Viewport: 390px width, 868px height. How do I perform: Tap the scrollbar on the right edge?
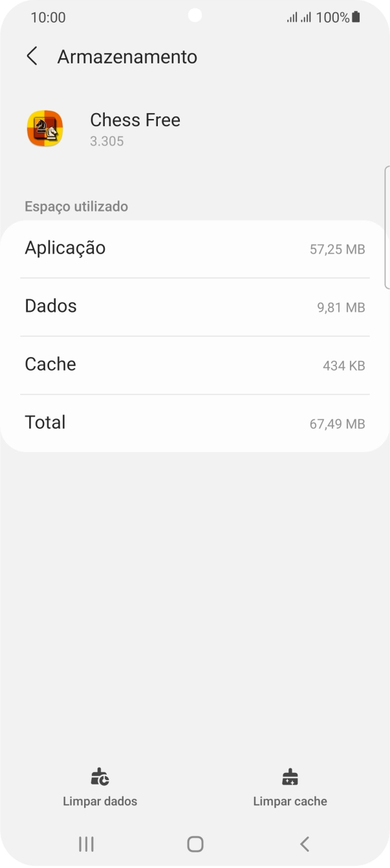pos(387,226)
